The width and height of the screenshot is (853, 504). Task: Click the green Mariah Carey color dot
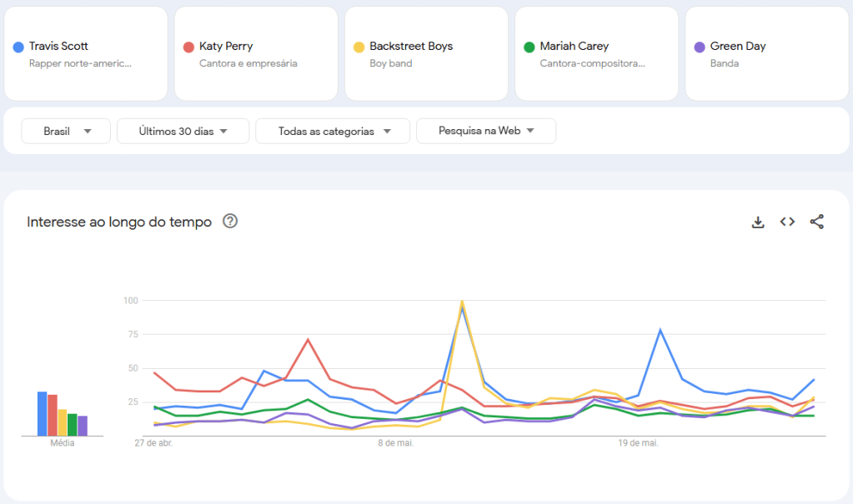pos(529,47)
